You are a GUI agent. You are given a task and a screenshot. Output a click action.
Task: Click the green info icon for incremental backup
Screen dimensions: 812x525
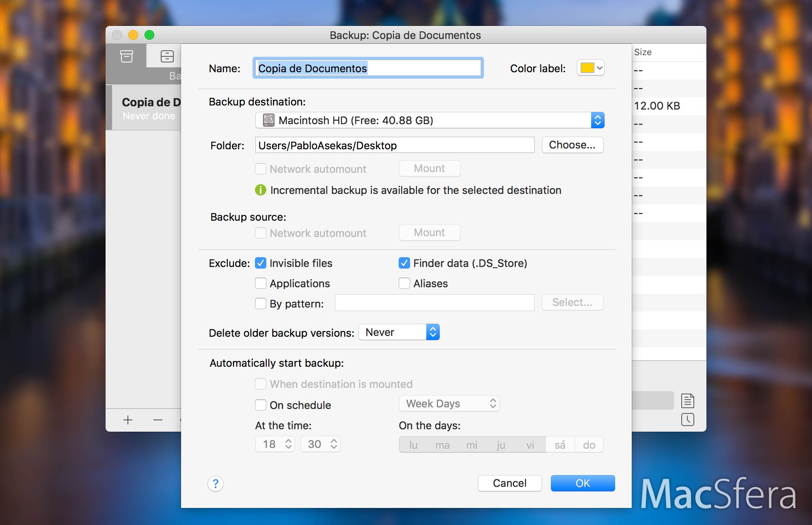pyautogui.click(x=261, y=190)
